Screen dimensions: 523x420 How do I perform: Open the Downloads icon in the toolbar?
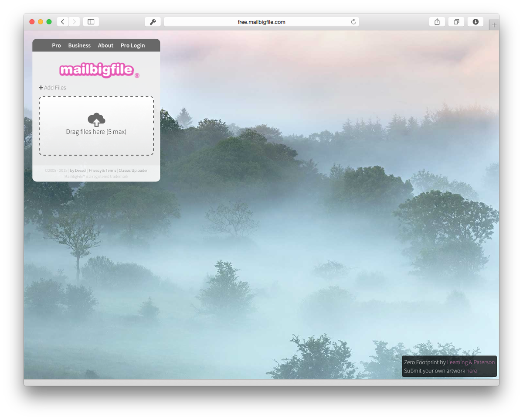(x=475, y=21)
